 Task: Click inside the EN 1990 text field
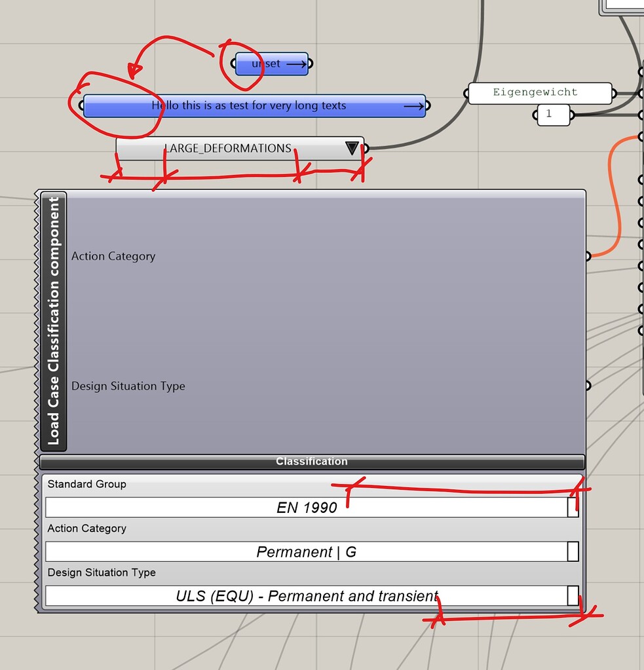point(308,507)
